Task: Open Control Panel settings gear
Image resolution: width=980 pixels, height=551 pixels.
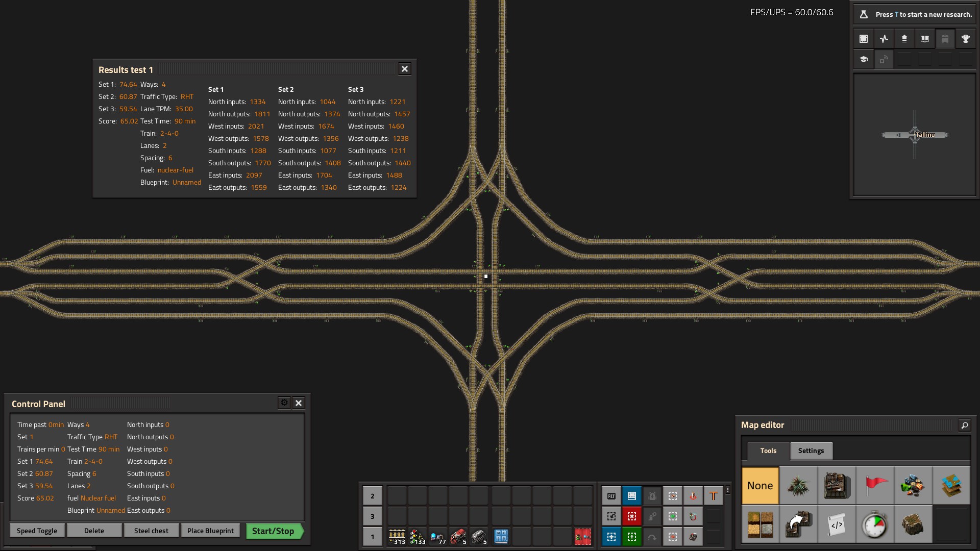Action: (284, 403)
